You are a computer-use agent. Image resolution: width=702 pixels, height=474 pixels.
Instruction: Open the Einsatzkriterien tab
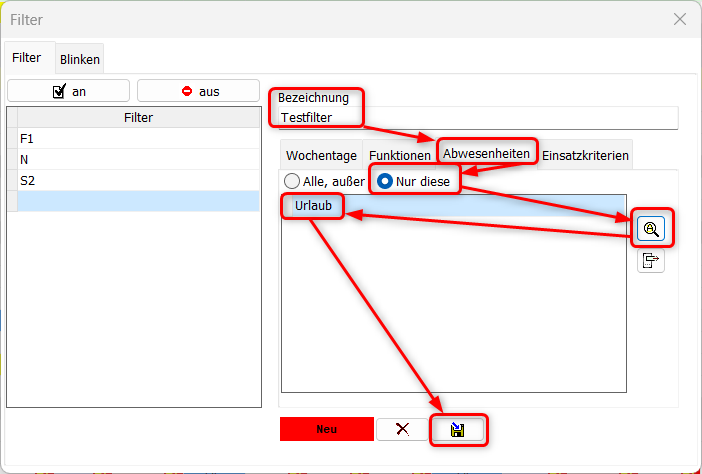click(x=585, y=156)
